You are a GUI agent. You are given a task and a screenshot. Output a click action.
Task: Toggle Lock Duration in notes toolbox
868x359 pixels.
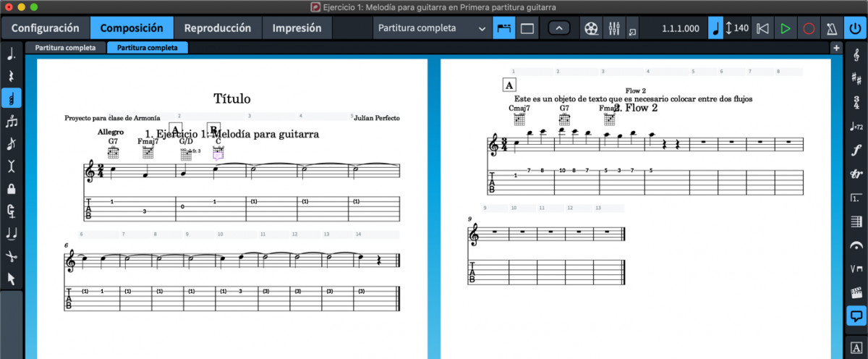coord(11,189)
